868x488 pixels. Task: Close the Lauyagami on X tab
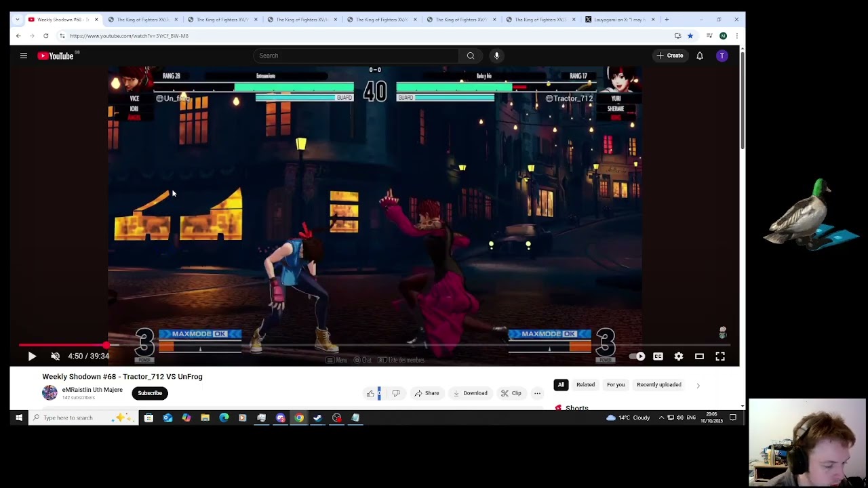(x=653, y=20)
